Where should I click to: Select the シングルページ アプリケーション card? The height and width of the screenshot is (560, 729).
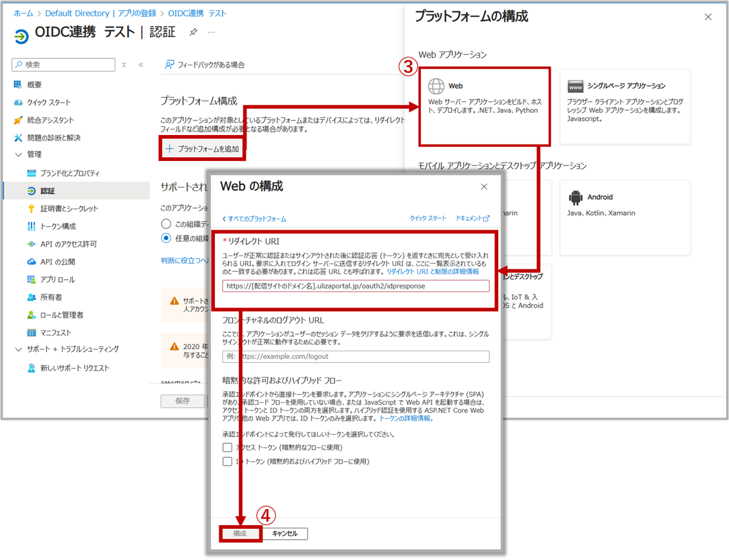625,107
